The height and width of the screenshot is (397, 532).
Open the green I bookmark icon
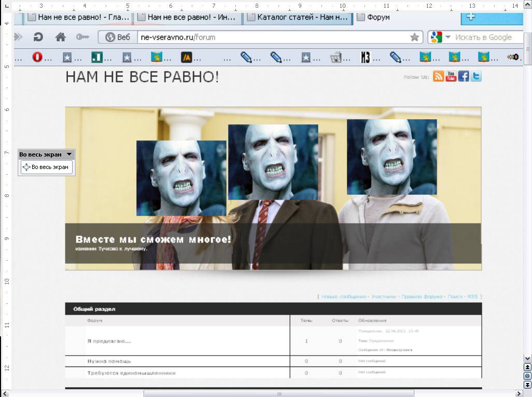96,58
